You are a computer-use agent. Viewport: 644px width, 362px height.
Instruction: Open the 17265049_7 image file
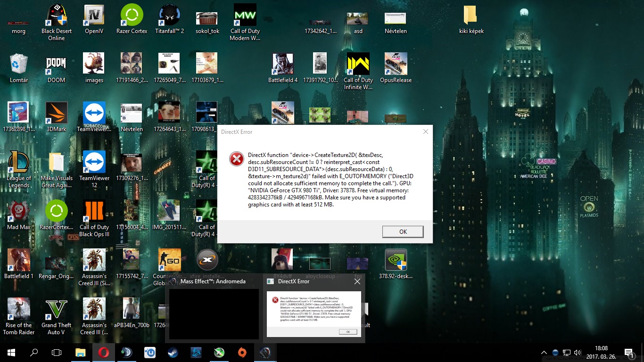(x=170, y=69)
